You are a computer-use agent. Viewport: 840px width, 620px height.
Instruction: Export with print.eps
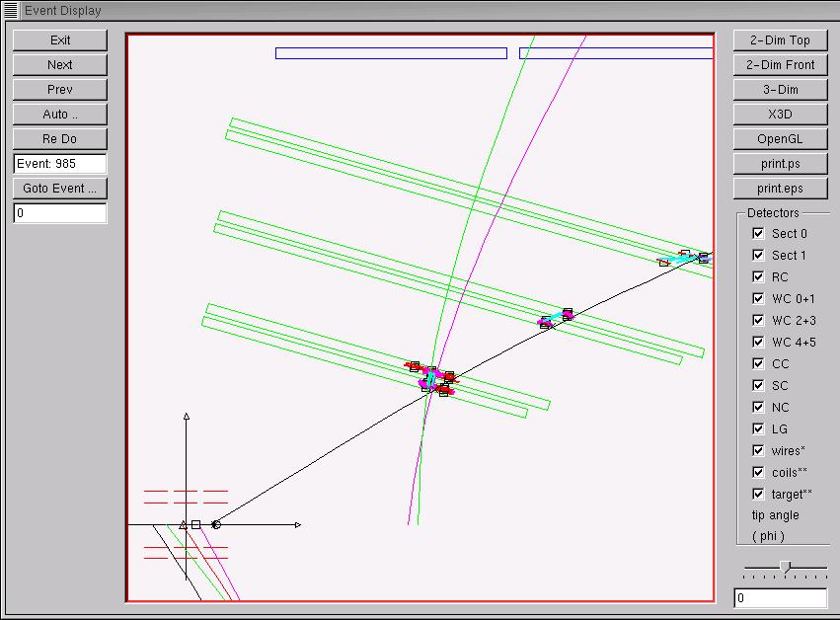click(x=780, y=189)
